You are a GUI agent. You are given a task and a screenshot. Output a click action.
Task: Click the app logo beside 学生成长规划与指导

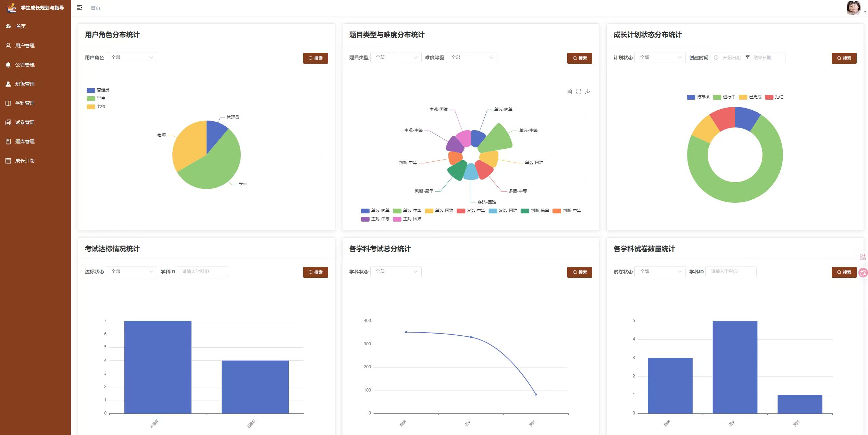[11, 8]
